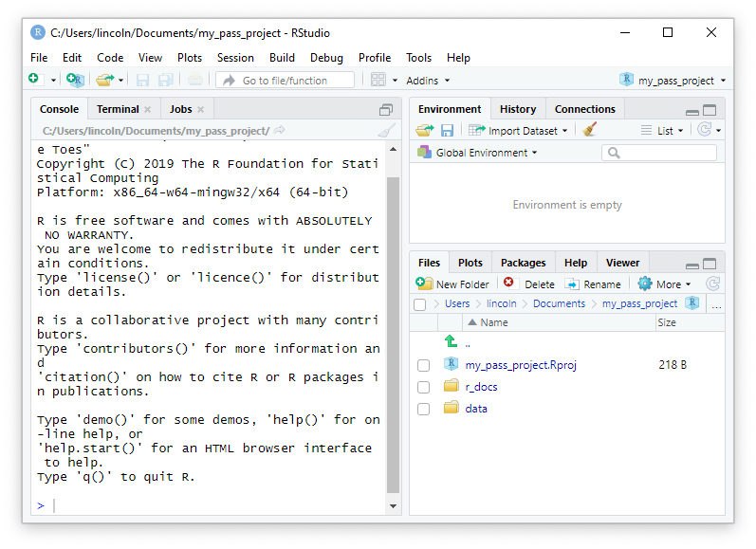Open the Global Environment dropdown
The height and width of the screenshot is (549, 756).
[477, 153]
